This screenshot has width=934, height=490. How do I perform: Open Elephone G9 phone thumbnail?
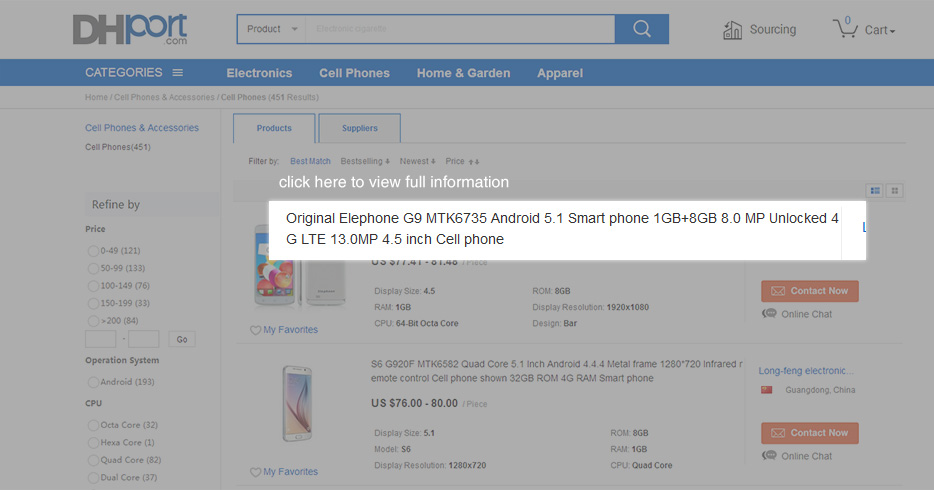pos(299,266)
